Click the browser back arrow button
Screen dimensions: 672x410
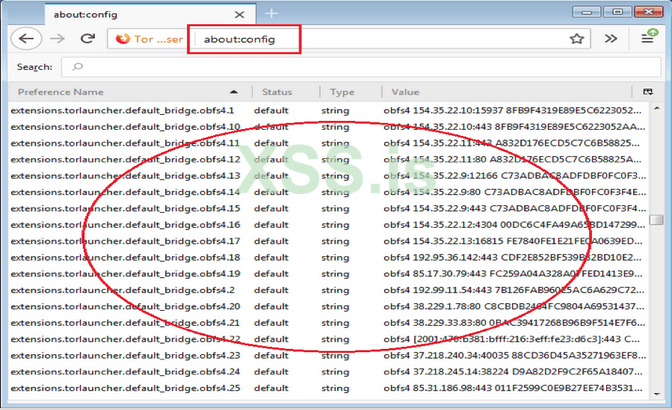point(26,39)
